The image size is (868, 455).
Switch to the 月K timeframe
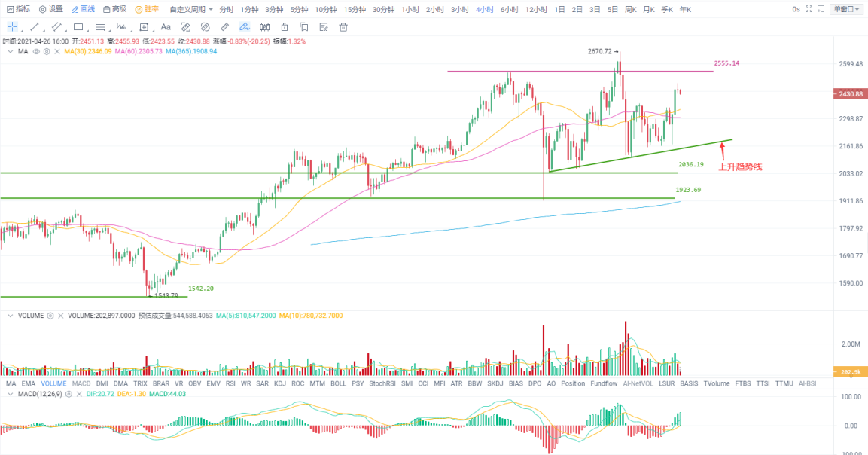click(649, 10)
